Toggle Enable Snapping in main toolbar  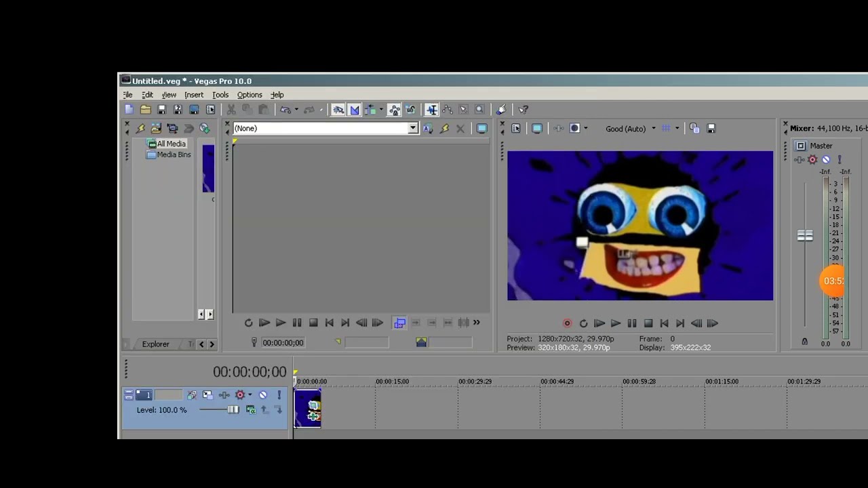338,109
